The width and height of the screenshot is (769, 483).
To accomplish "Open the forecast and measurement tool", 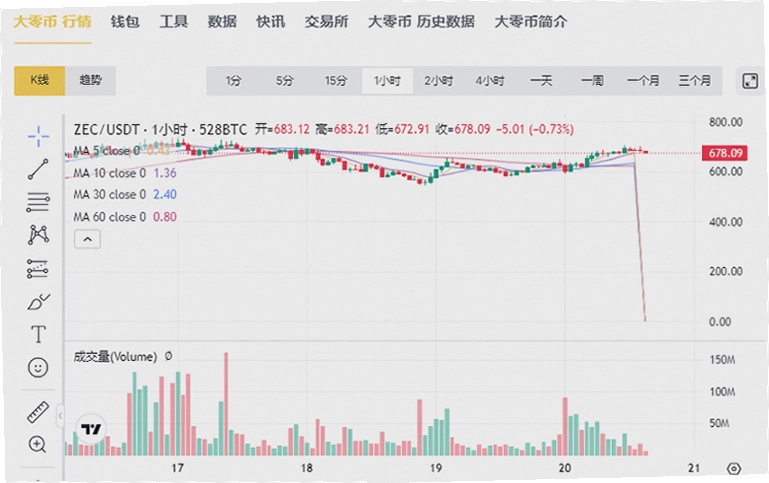I will [38, 269].
